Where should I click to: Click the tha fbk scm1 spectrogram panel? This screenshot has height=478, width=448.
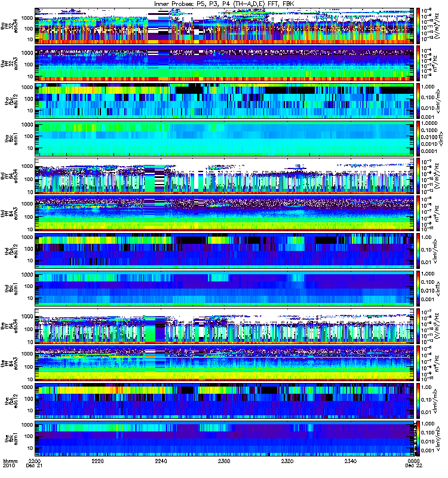224,139
